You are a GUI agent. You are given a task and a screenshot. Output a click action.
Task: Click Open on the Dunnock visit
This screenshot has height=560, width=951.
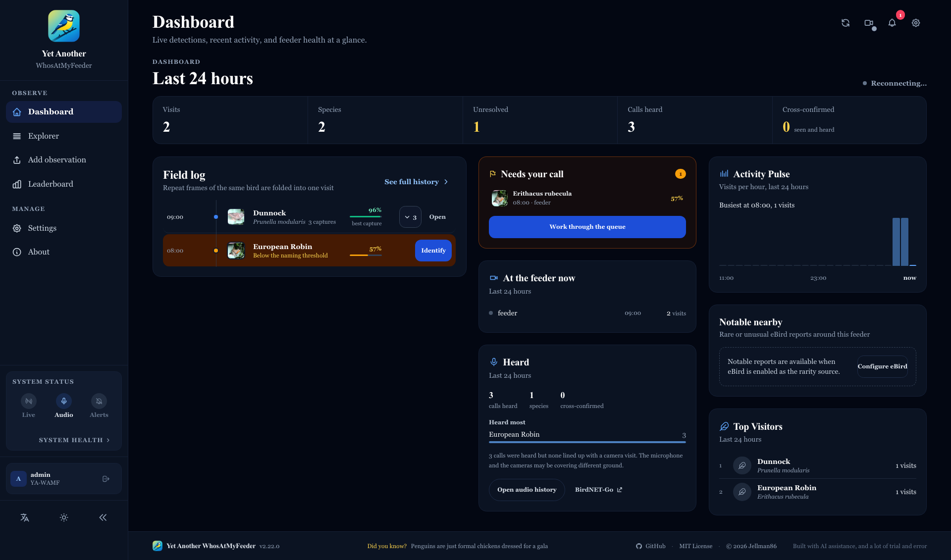437,217
